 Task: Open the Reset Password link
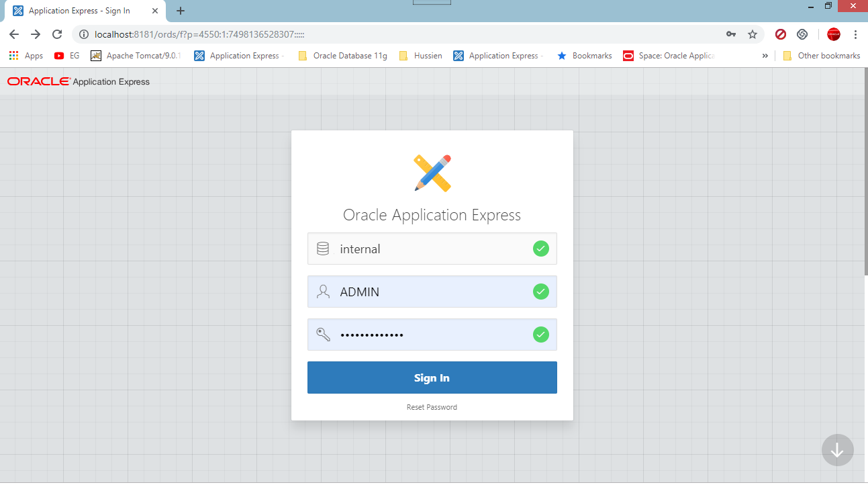click(x=432, y=406)
